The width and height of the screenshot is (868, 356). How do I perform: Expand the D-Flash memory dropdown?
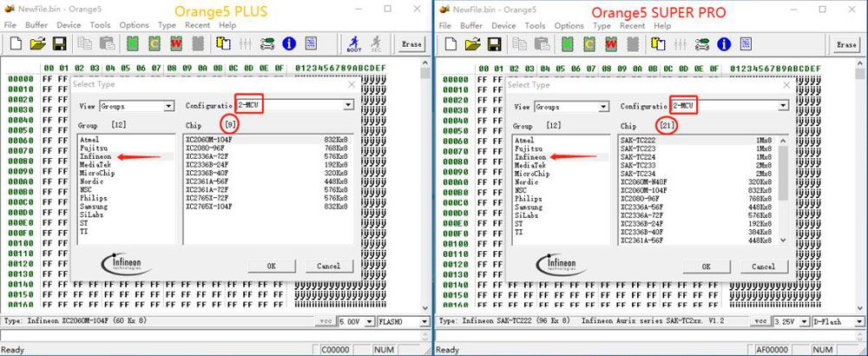point(858,321)
